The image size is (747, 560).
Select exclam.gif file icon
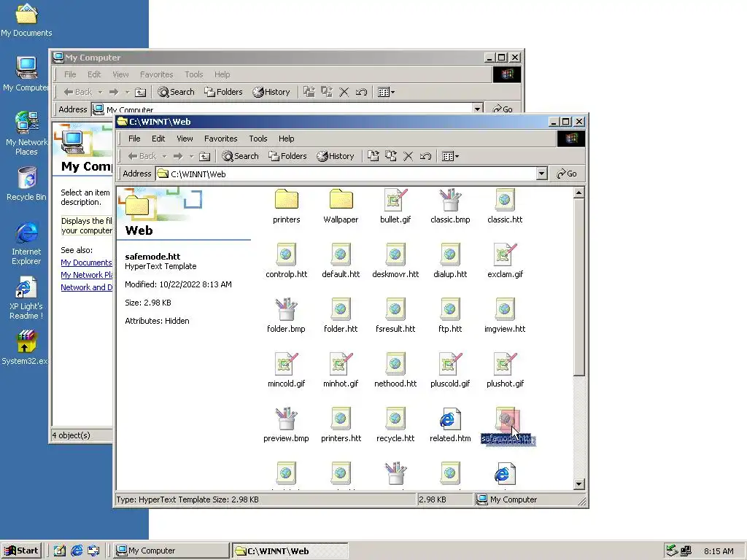click(505, 254)
